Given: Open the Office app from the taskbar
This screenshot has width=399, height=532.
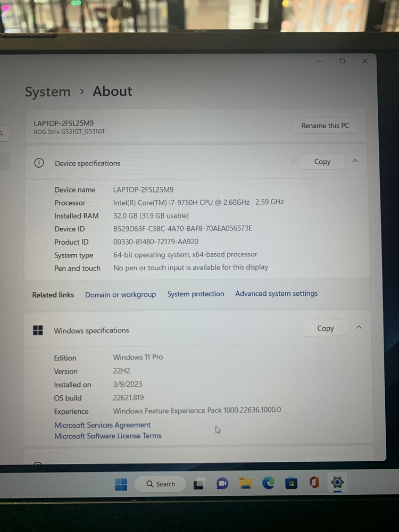Looking at the screenshot, I should point(314,482).
